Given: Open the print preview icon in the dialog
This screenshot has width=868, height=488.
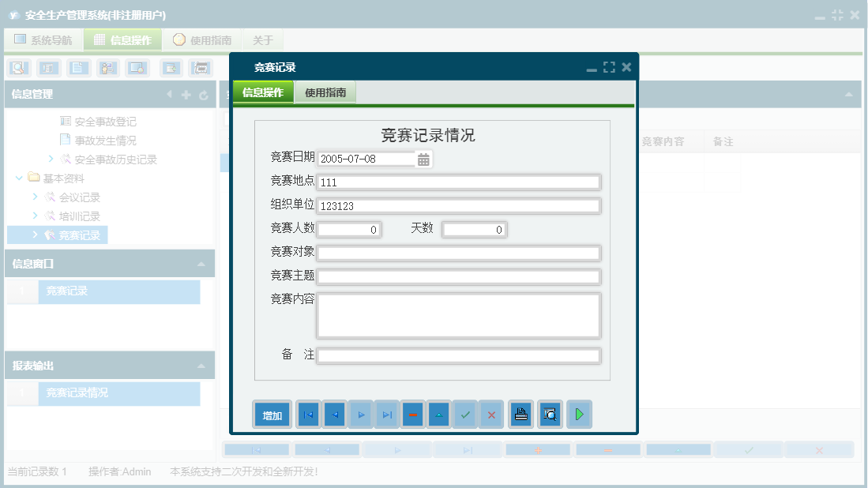Looking at the screenshot, I should pos(550,414).
